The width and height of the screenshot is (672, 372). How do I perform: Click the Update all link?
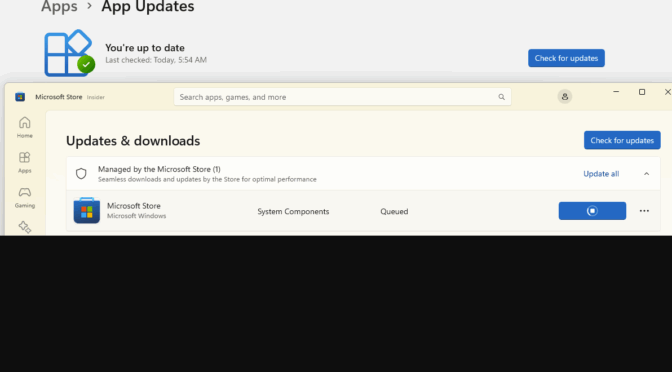[x=601, y=174]
